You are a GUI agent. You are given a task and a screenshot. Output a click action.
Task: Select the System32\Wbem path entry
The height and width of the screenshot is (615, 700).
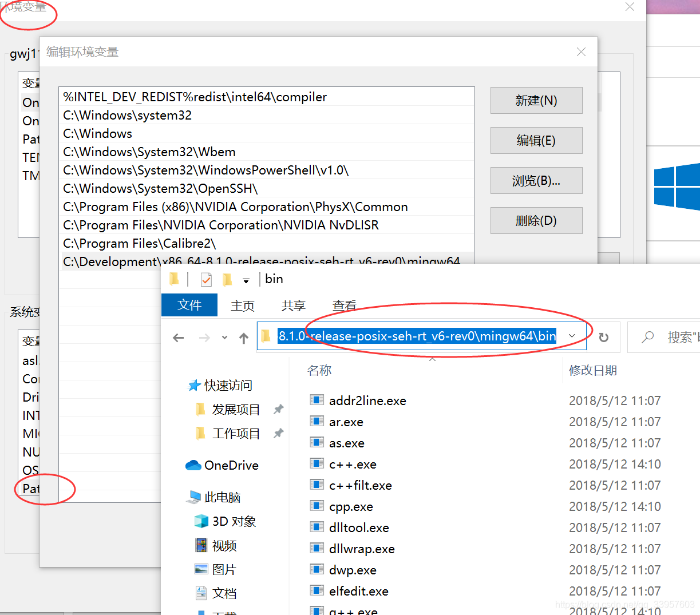point(267,152)
